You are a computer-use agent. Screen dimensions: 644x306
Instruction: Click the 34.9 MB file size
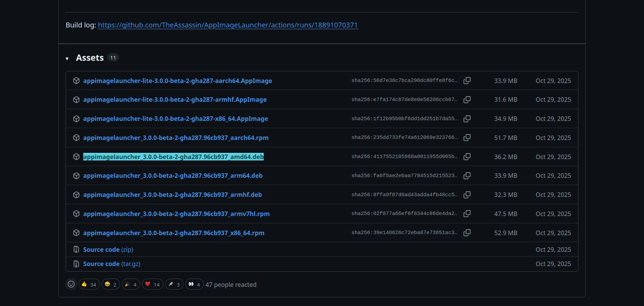pos(506,119)
